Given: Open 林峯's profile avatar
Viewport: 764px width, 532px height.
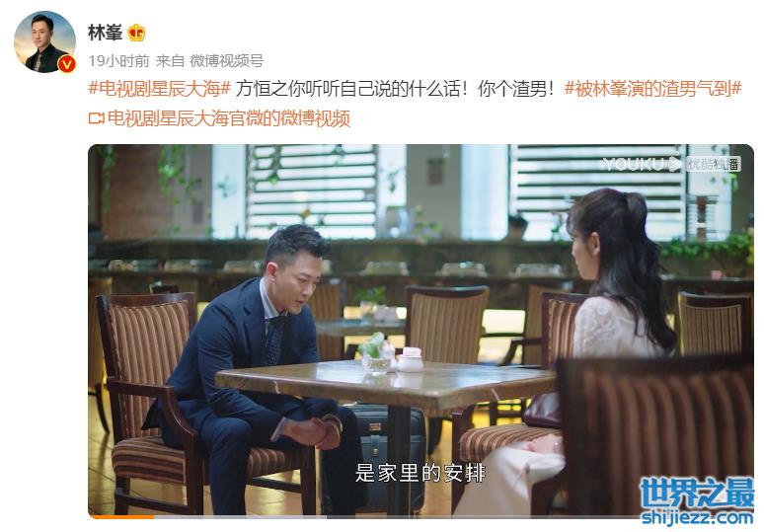Looking at the screenshot, I should pos(44,41).
